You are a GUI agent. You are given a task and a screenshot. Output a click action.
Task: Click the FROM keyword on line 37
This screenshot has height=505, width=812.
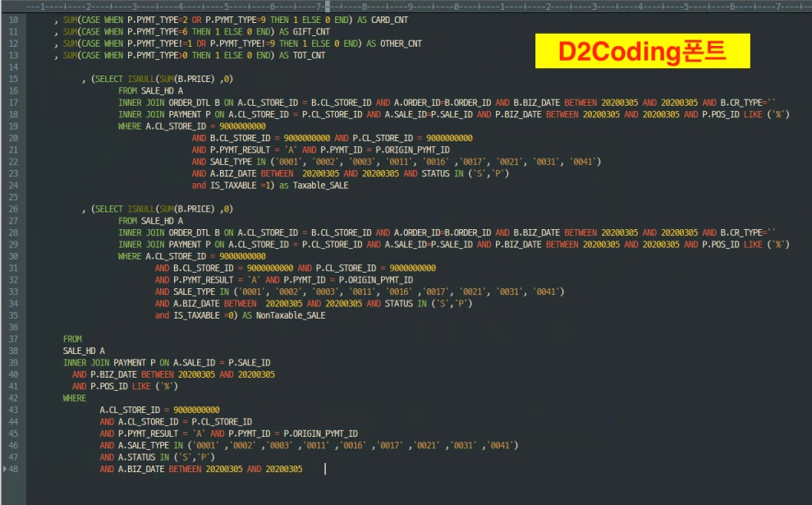pyautogui.click(x=72, y=339)
